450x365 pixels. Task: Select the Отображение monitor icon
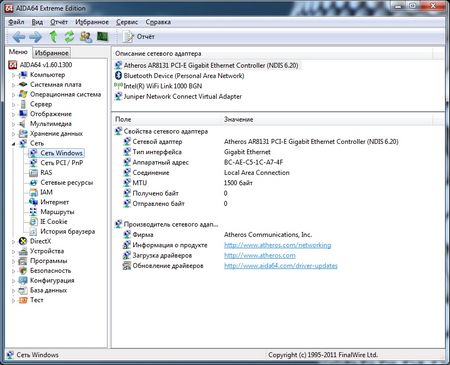click(23, 114)
